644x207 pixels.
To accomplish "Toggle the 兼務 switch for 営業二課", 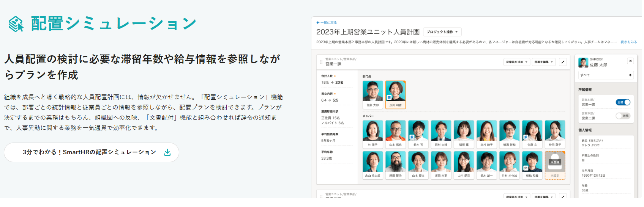I will [x=623, y=116].
